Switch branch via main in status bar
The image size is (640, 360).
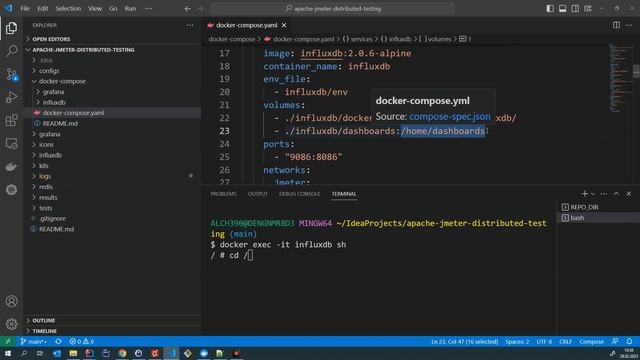[x=33, y=341]
